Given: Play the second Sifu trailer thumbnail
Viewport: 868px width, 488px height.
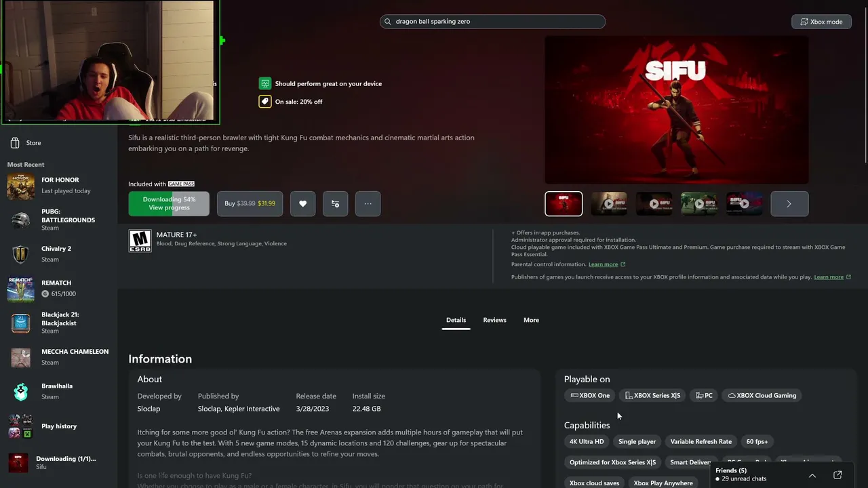Looking at the screenshot, I should click(x=609, y=203).
